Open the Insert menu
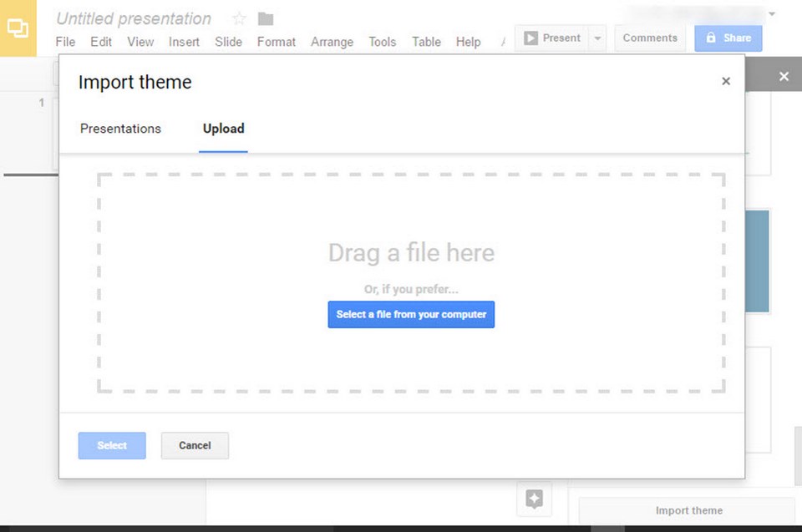Image resolution: width=802 pixels, height=532 pixels. 184,42
